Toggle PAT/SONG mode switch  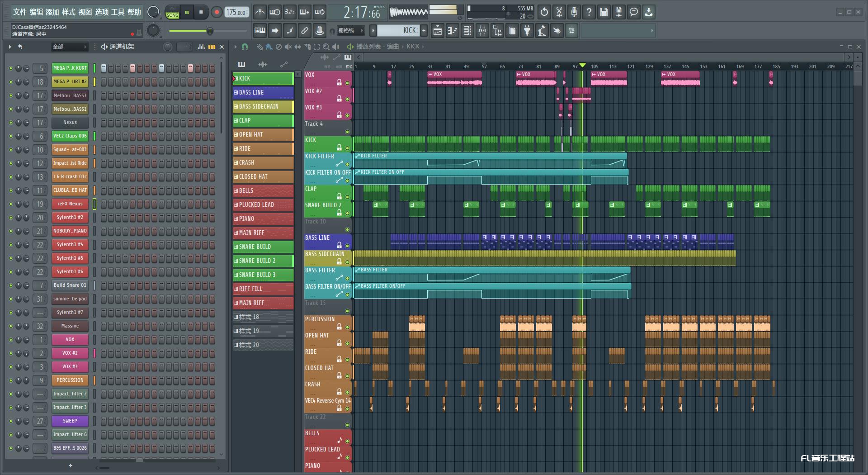(x=172, y=12)
